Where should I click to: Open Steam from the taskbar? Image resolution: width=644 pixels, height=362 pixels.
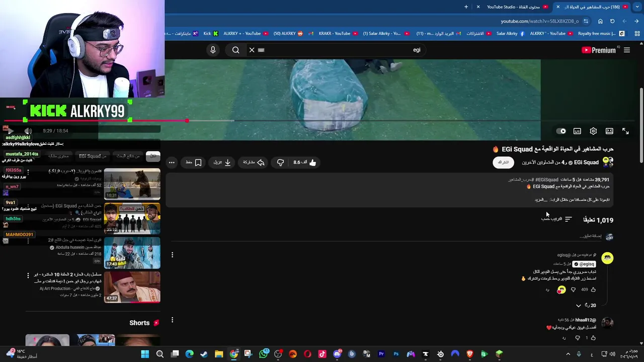tap(204, 354)
